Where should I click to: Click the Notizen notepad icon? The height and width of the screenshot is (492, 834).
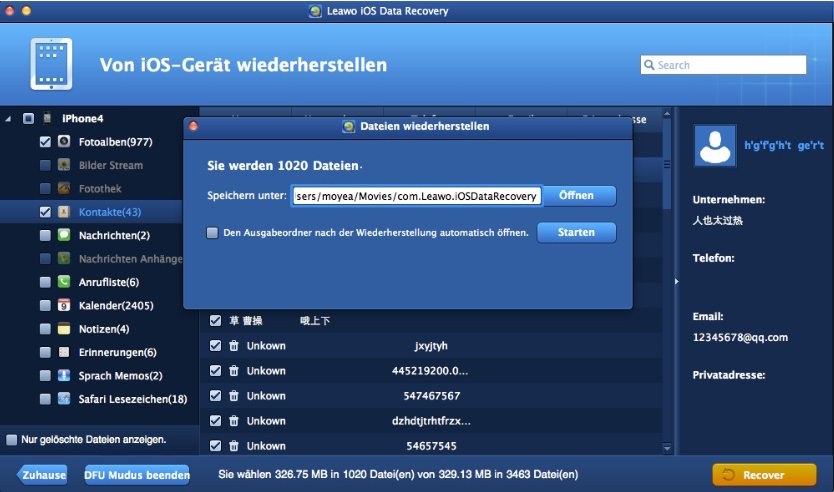pyautogui.click(x=64, y=329)
